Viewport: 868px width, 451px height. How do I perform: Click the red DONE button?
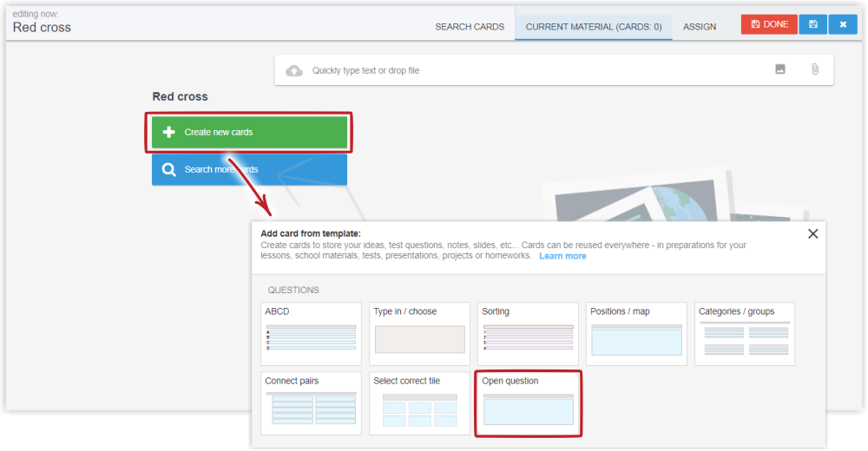pos(769,24)
